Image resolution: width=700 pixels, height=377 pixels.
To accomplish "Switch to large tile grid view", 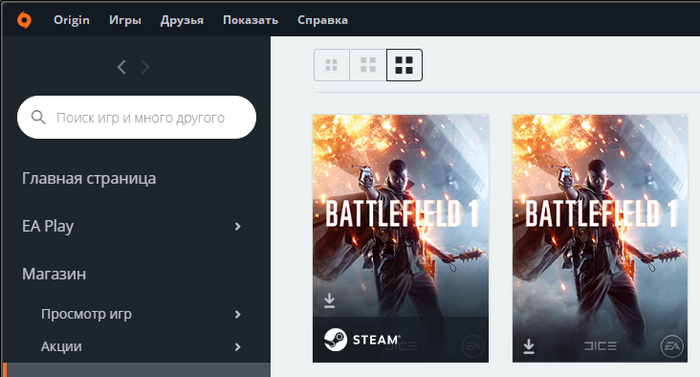I will pyautogui.click(x=404, y=65).
